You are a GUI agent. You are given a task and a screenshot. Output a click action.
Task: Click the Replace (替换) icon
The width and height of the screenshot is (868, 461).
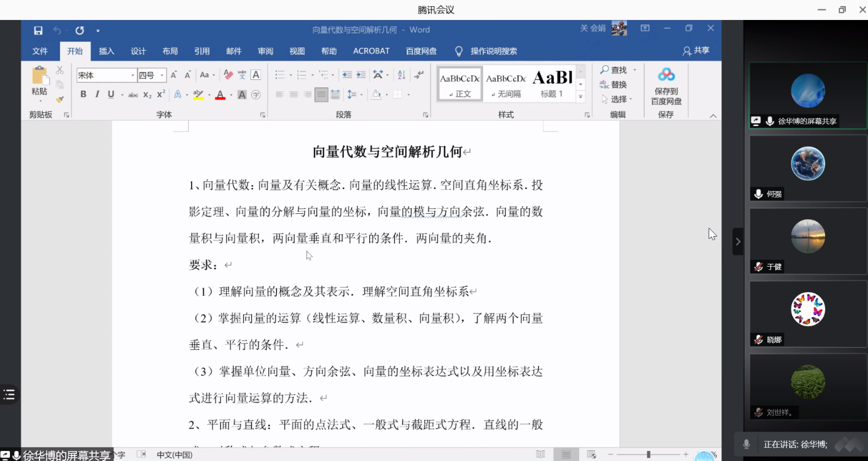pos(613,84)
